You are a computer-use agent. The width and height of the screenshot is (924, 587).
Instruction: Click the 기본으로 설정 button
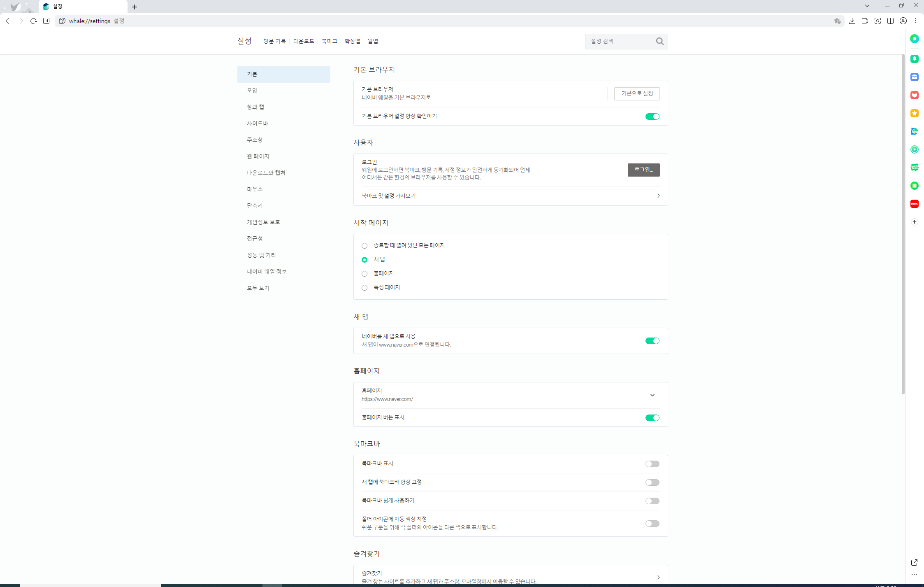(x=636, y=93)
